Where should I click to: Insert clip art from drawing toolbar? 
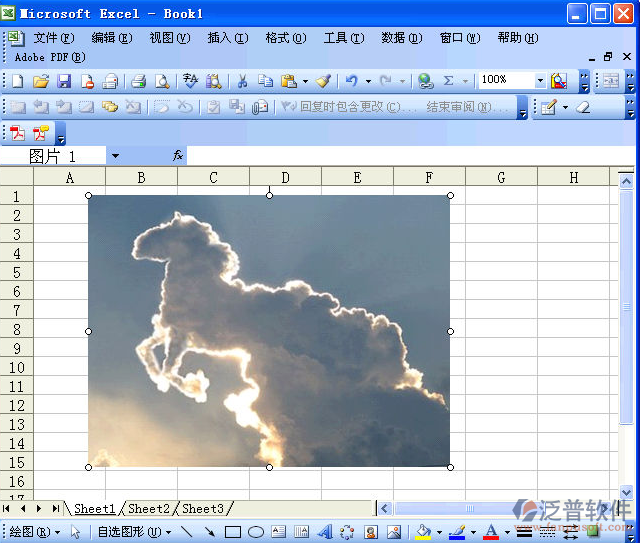[371, 532]
